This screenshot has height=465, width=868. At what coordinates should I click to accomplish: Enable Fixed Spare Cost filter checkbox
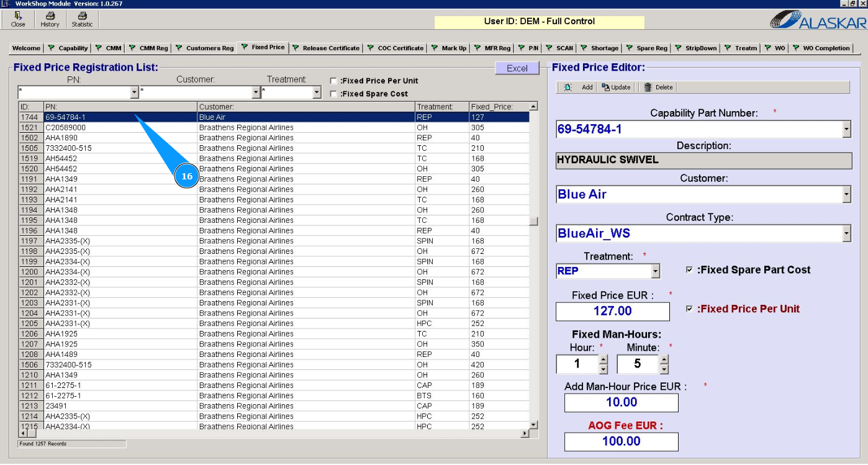[x=334, y=94]
